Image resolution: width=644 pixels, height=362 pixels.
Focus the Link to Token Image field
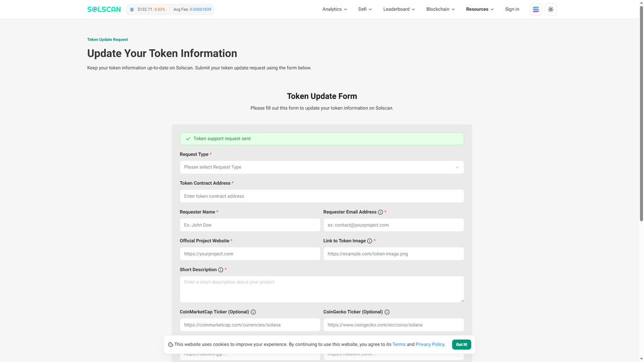point(394,254)
